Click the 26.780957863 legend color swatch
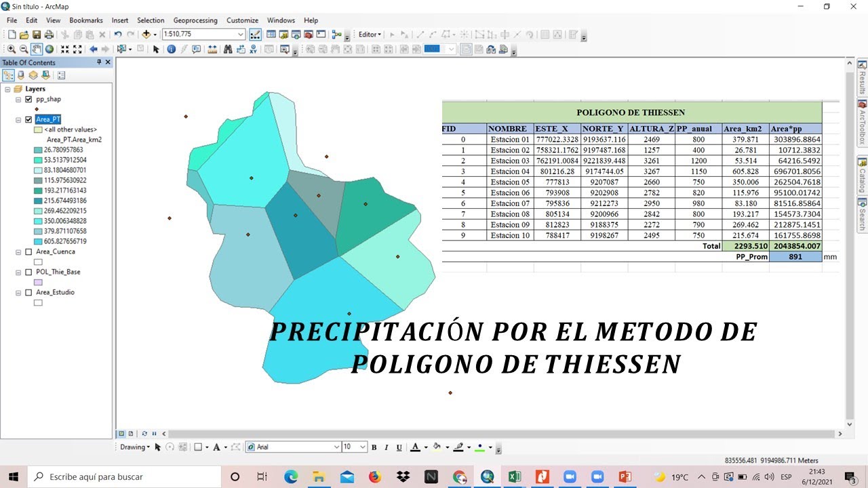Screen dimensions: 868x488 38,150
